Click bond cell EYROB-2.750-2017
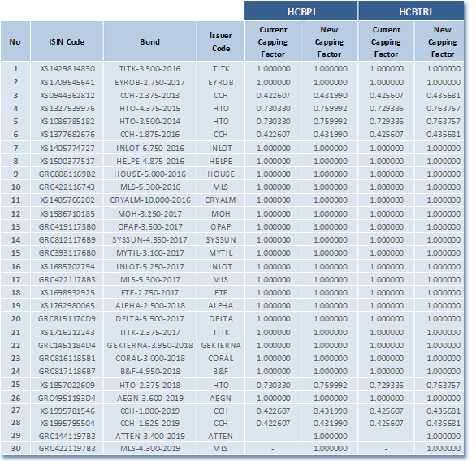The image size is (476, 461). click(150, 82)
